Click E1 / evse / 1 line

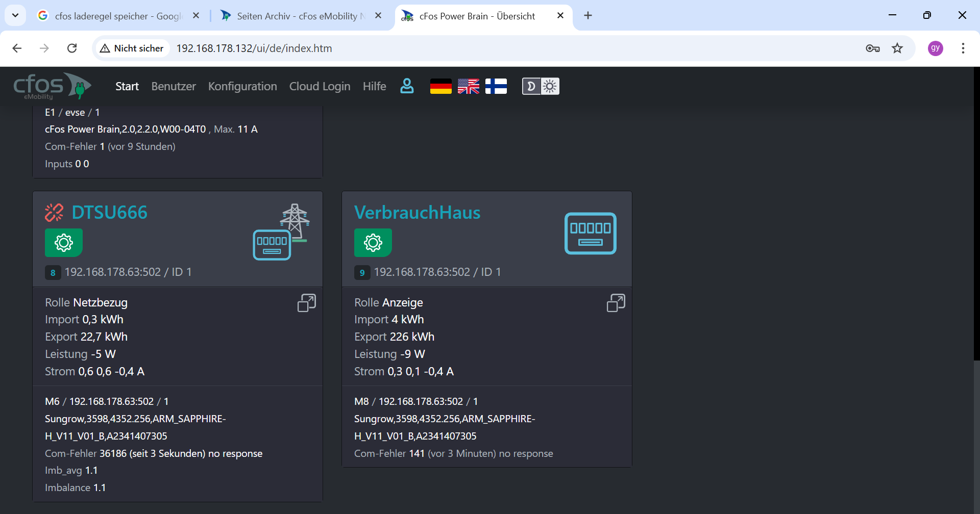pyautogui.click(x=72, y=112)
